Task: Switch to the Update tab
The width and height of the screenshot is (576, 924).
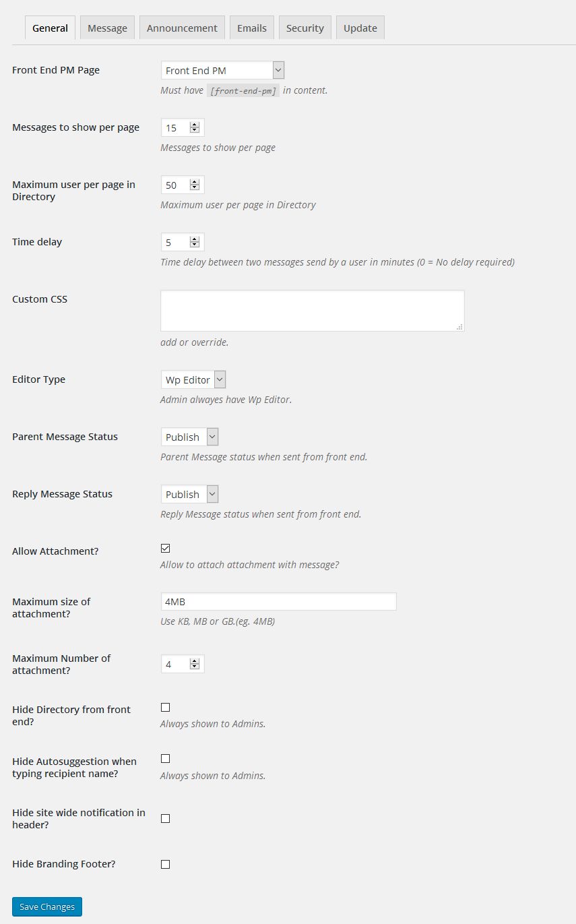Action: (x=360, y=28)
